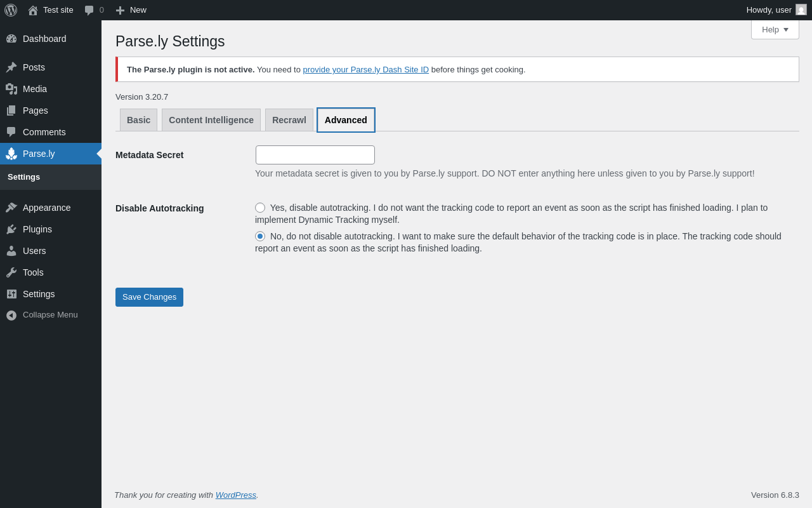Open the Test site home icon
Viewport: 812px width, 508px height.
tap(33, 10)
